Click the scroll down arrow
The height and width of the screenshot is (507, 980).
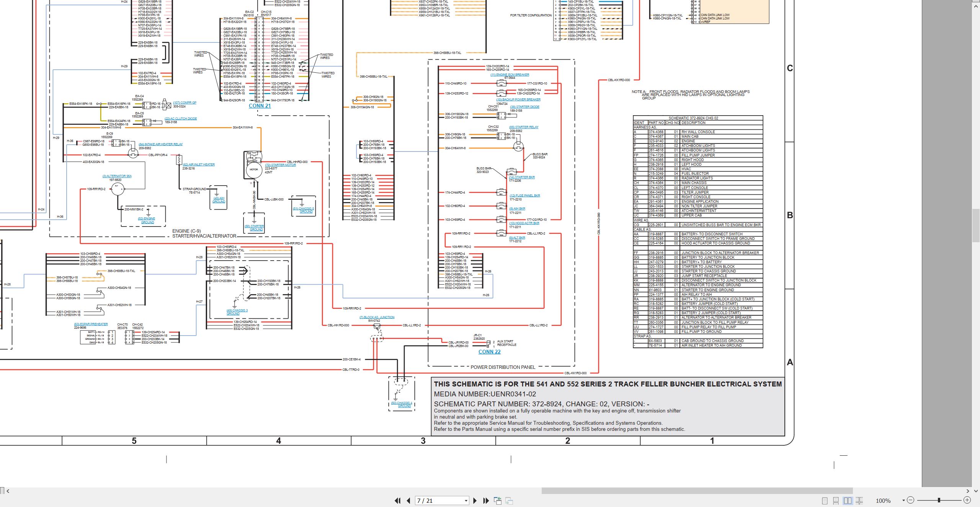tap(976, 491)
